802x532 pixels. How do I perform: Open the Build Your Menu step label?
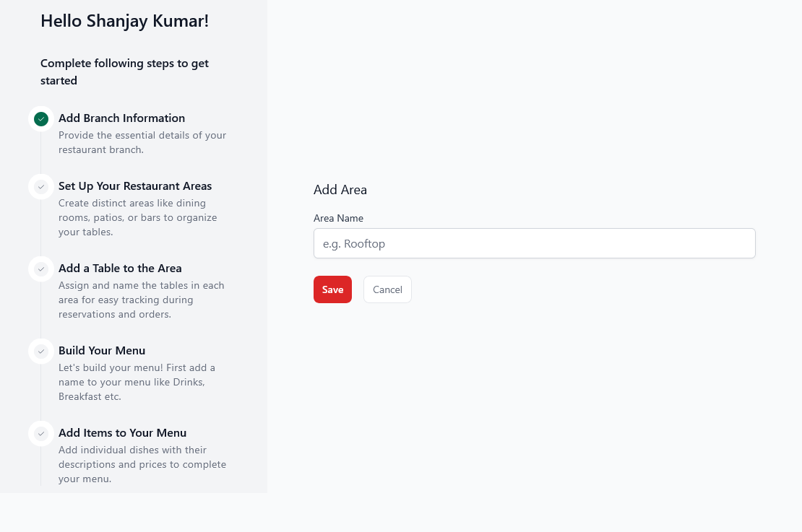click(102, 350)
